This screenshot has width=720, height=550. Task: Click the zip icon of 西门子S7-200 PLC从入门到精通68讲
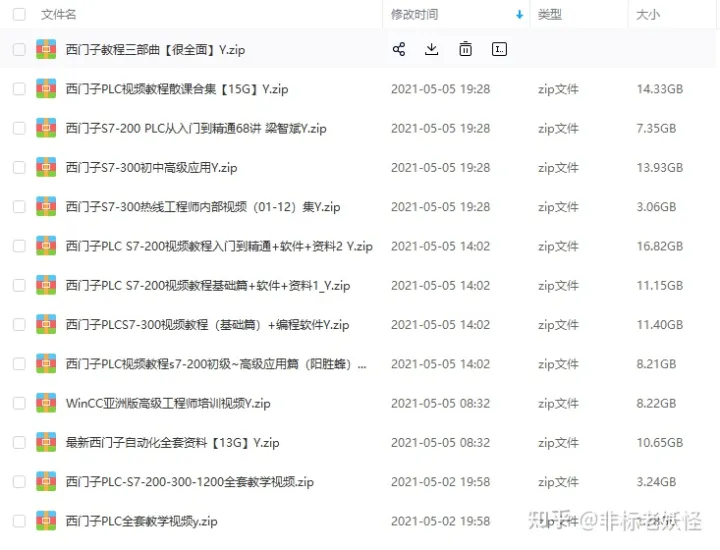pyautogui.click(x=46, y=128)
